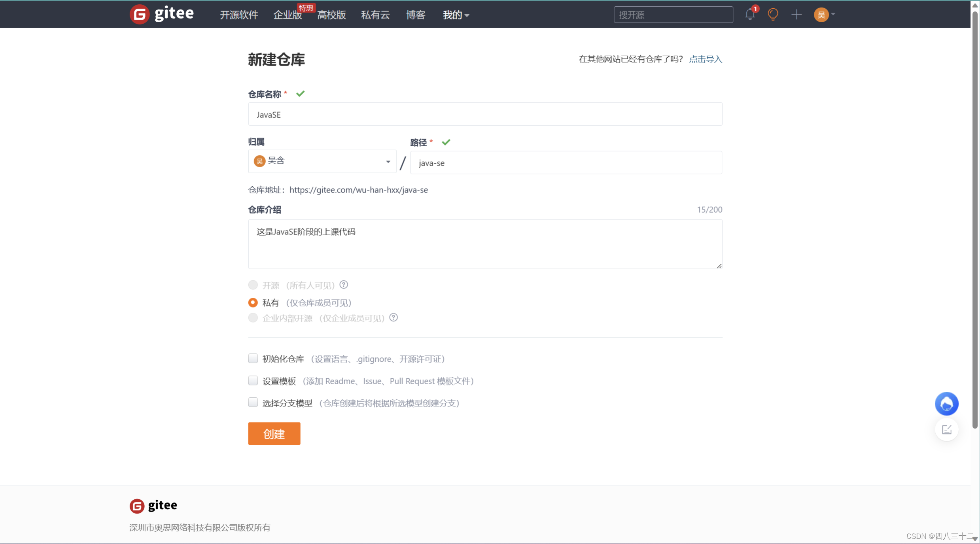Image resolution: width=980 pixels, height=544 pixels.
Task: Click the blue floating assistant icon
Action: pos(946,404)
